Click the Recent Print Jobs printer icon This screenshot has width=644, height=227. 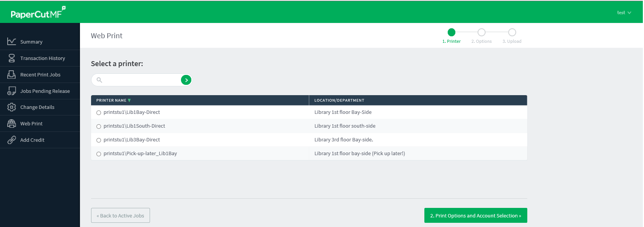[11, 75]
